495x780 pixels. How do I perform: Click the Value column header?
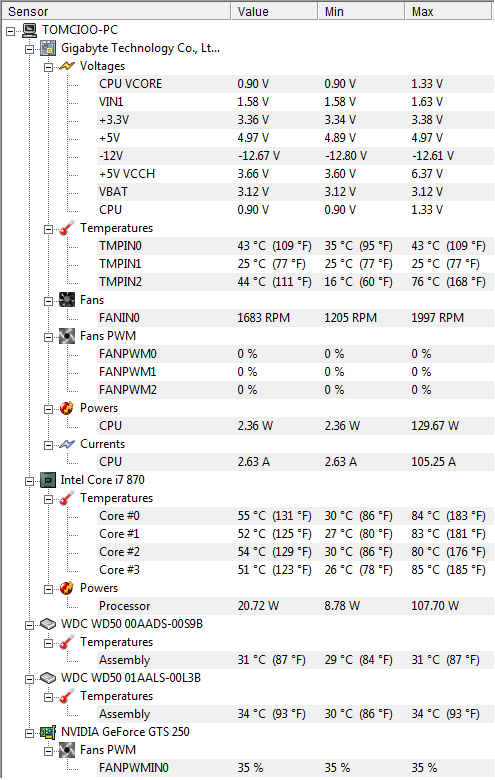click(275, 11)
